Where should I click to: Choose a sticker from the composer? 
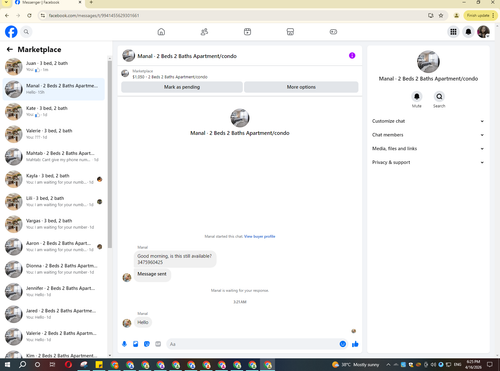[147, 344]
